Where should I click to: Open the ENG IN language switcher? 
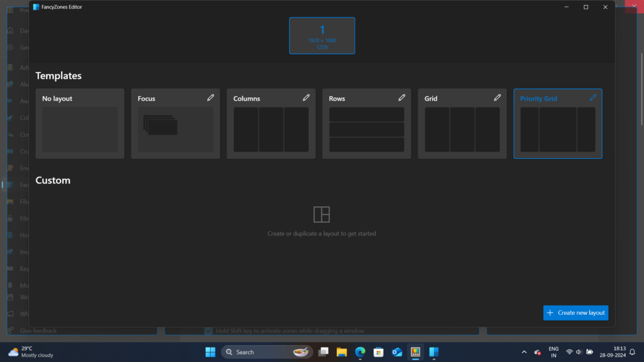tap(553, 352)
